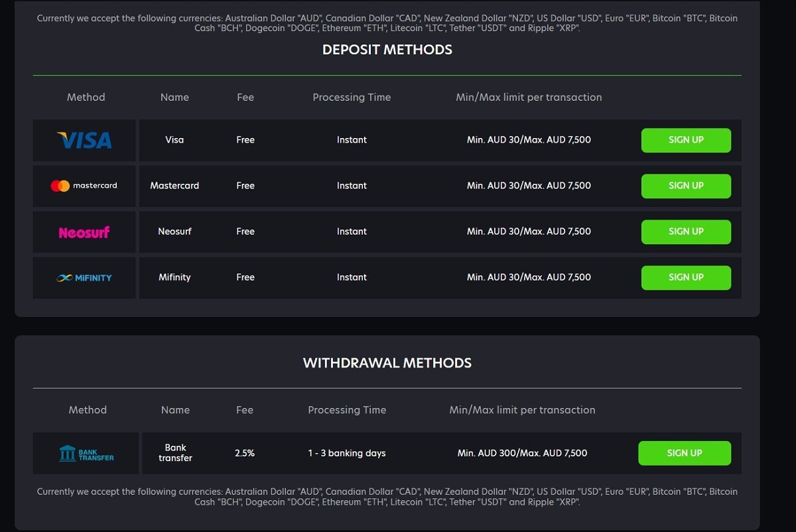796x532 pixels.
Task: Click the deposit table 'Fee' column header
Action: 245,97
